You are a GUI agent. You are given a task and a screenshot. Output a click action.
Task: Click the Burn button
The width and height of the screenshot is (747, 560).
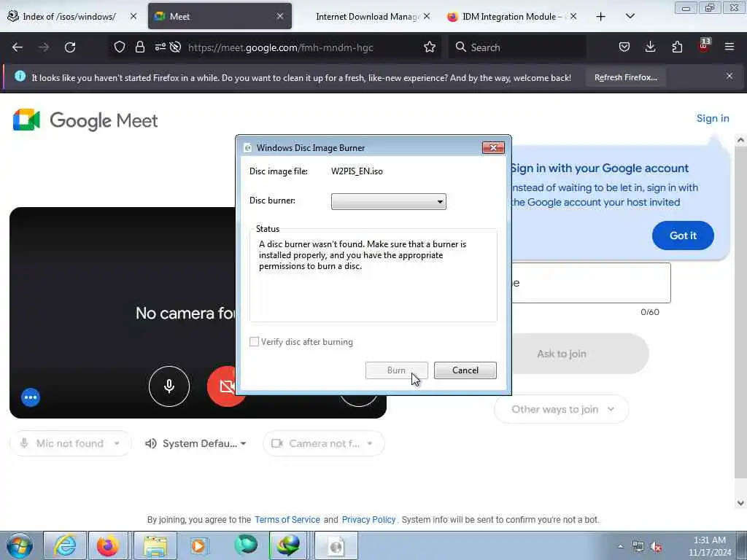click(x=396, y=370)
